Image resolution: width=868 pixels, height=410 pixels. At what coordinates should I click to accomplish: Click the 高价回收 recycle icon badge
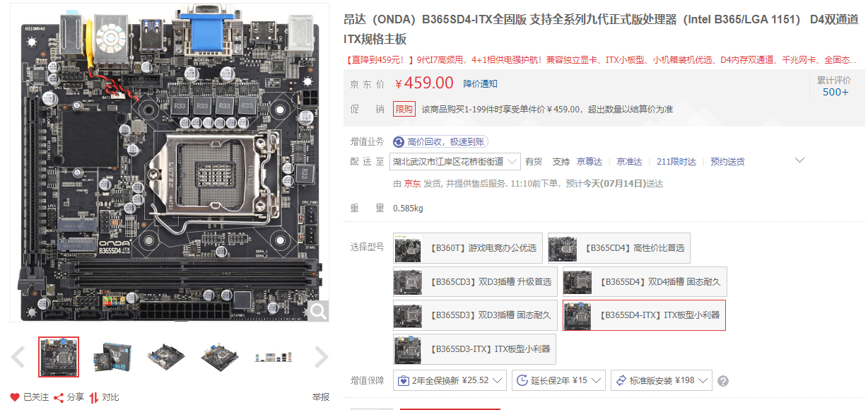point(399,142)
